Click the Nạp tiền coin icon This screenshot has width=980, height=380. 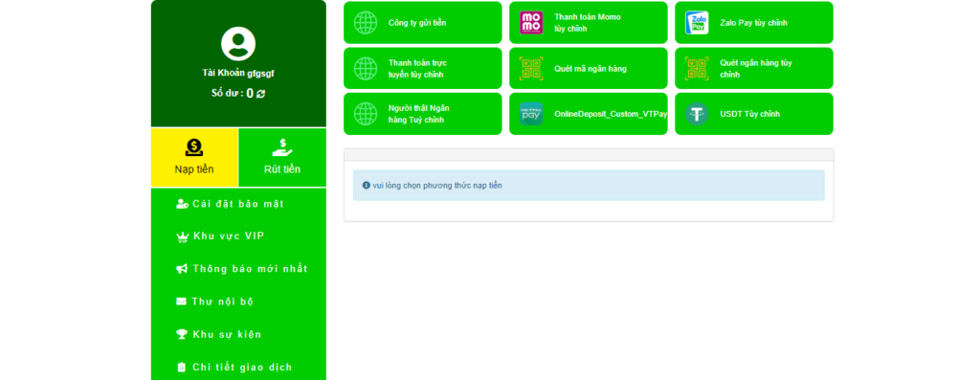point(194,147)
